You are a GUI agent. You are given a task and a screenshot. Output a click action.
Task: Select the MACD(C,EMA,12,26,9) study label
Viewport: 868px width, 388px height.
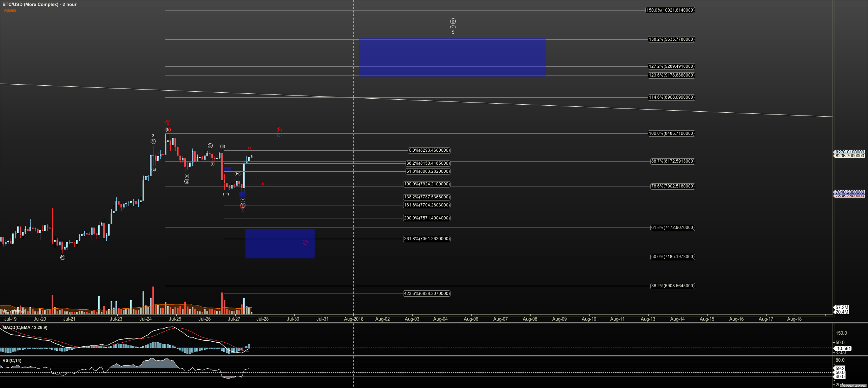pyautogui.click(x=25, y=328)
